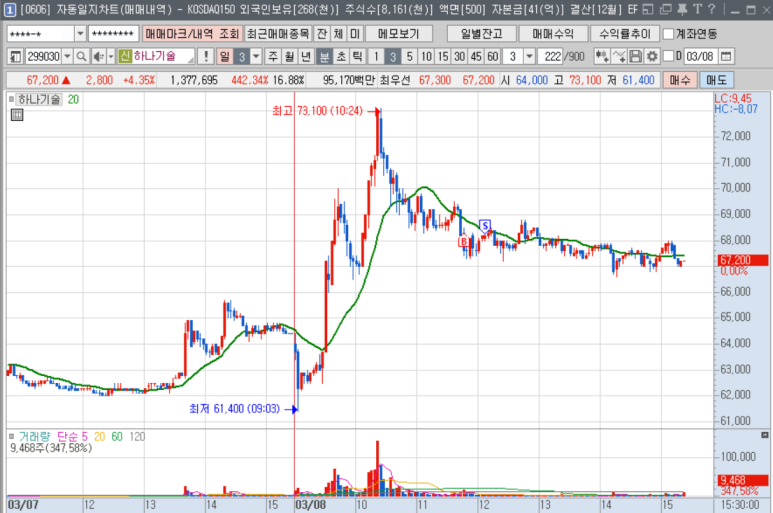Click the save chart floppy disk icon
The image size is (773, 513).
point(633,57)
